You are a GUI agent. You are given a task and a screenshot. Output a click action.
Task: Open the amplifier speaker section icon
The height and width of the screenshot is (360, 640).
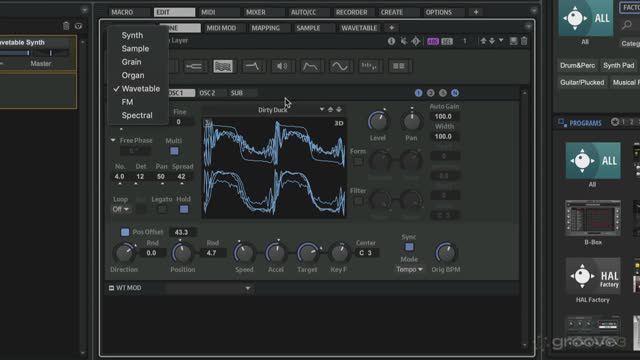tap(282, 66)
